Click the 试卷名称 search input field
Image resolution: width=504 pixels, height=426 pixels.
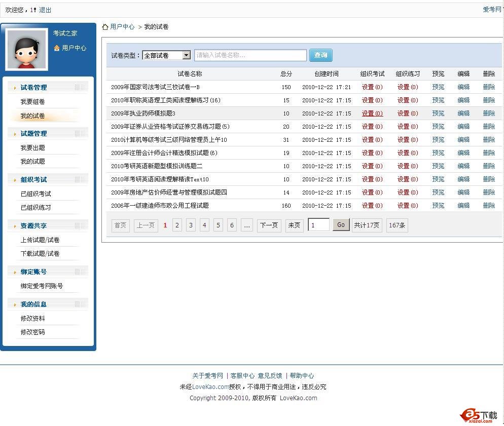[x=250, y=55]
